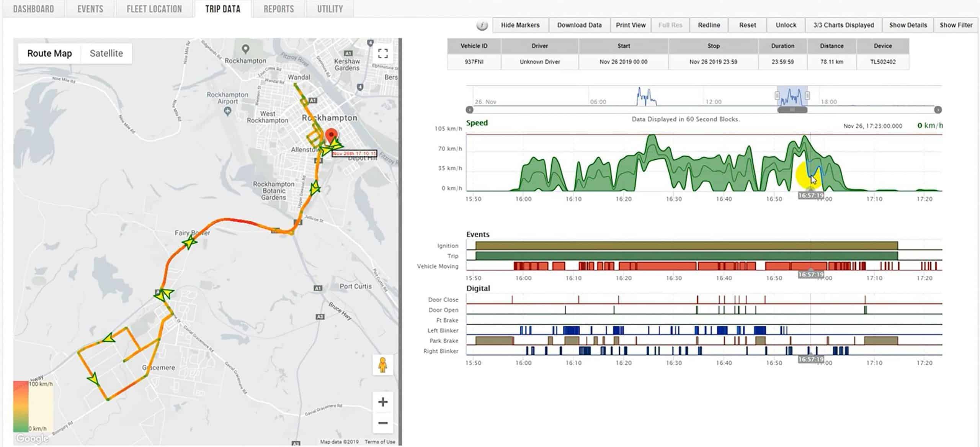The height and width of the screenshot is (447, 980).
Task: Expand the Show Filter options
Action: [956, 25]
